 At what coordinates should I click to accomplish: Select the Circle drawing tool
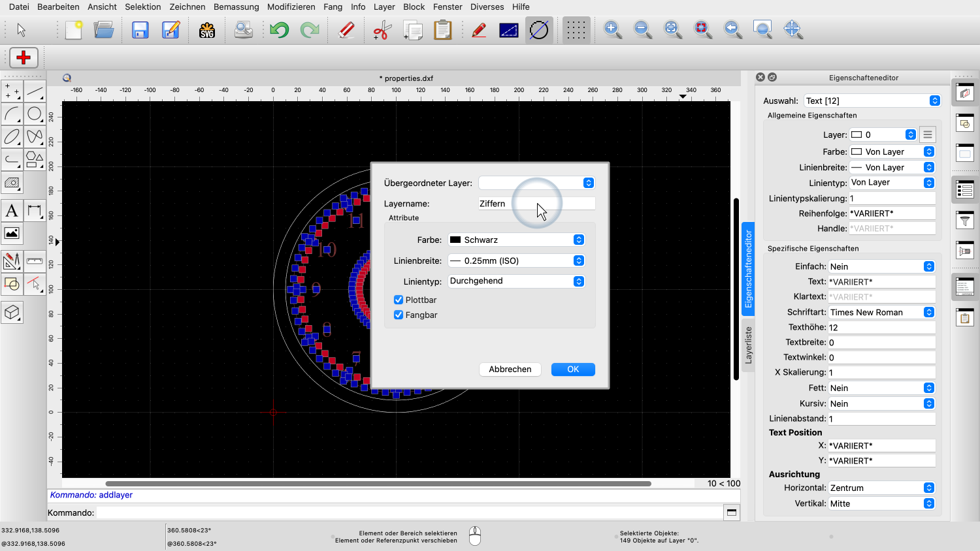point(35,114)
